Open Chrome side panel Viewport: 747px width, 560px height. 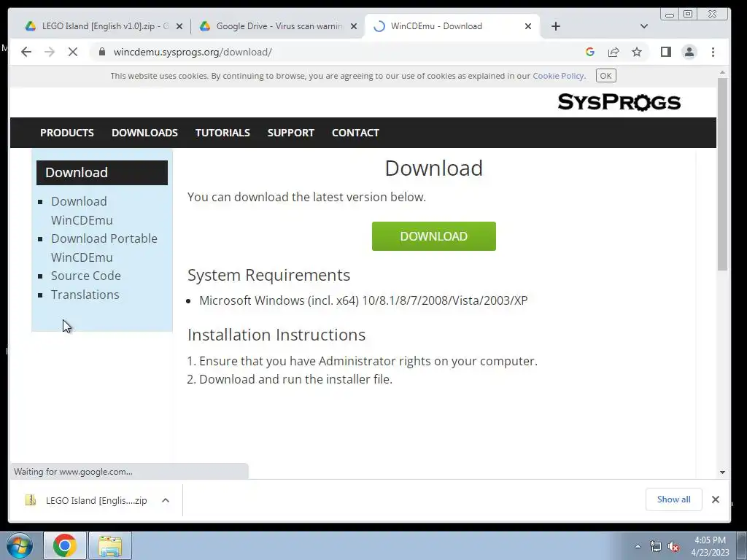click(x=666, y=52)
